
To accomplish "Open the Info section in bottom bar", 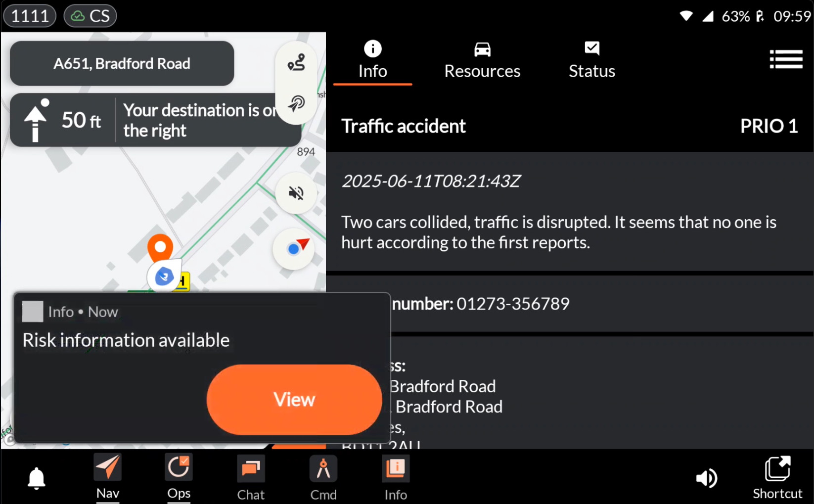I will coord(396,477).
